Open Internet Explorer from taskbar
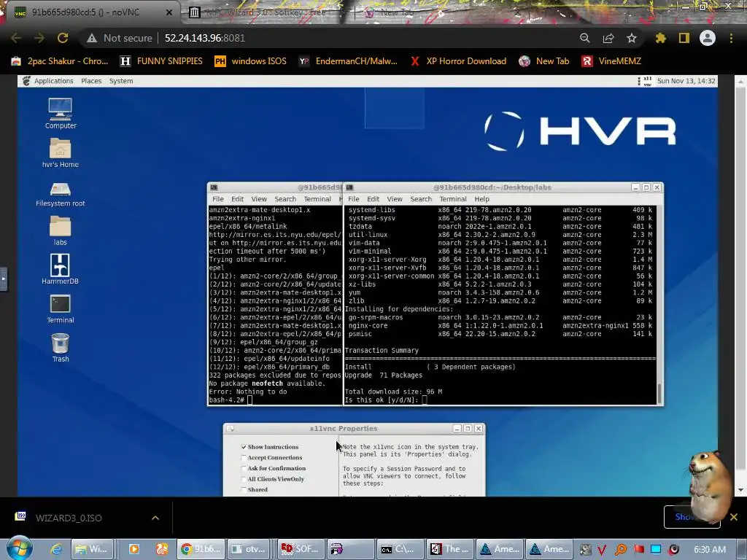This screenshot has width=747, height=560. [x=56, y=549]
